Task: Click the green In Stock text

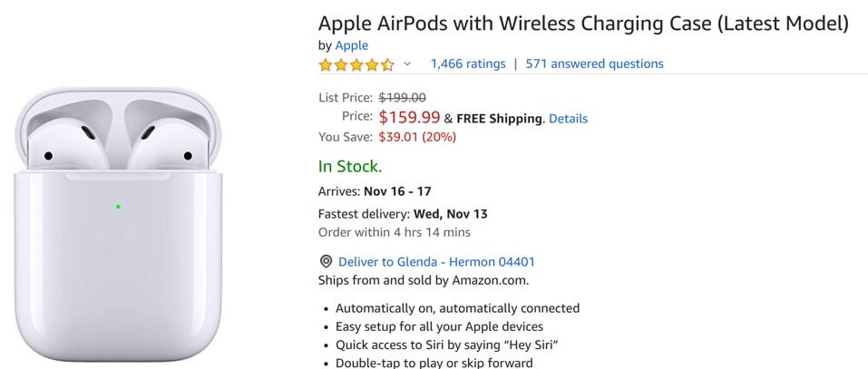Action: [x=350, y=166]
